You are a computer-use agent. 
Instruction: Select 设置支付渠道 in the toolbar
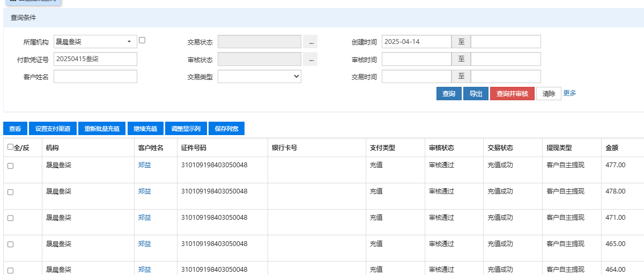(53, 129)
